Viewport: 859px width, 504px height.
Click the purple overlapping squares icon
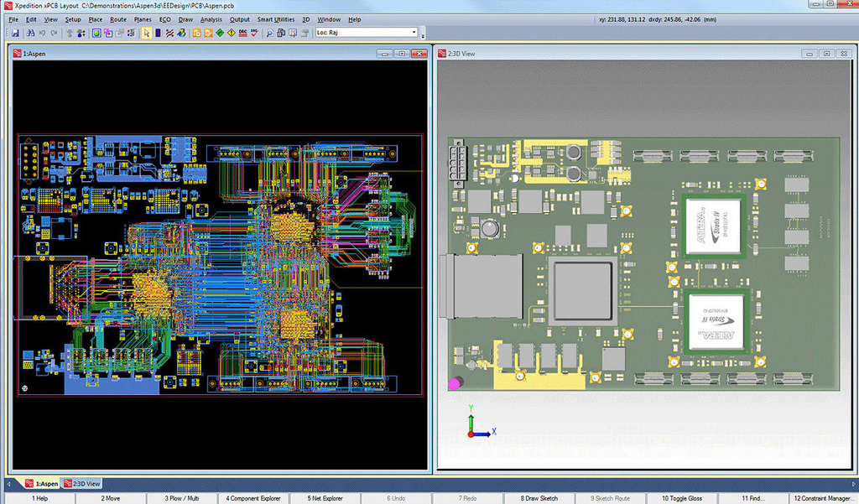point(108,33)
